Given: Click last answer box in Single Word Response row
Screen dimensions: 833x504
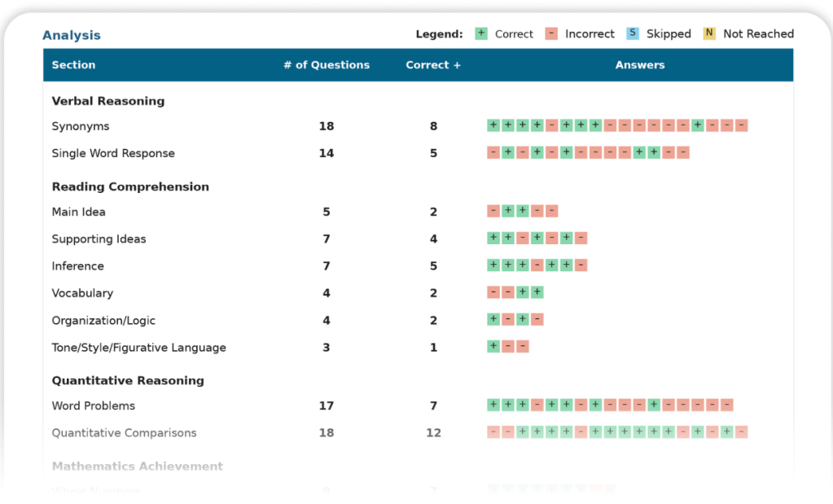Looking at the screenshot, I should pos(682,152).
